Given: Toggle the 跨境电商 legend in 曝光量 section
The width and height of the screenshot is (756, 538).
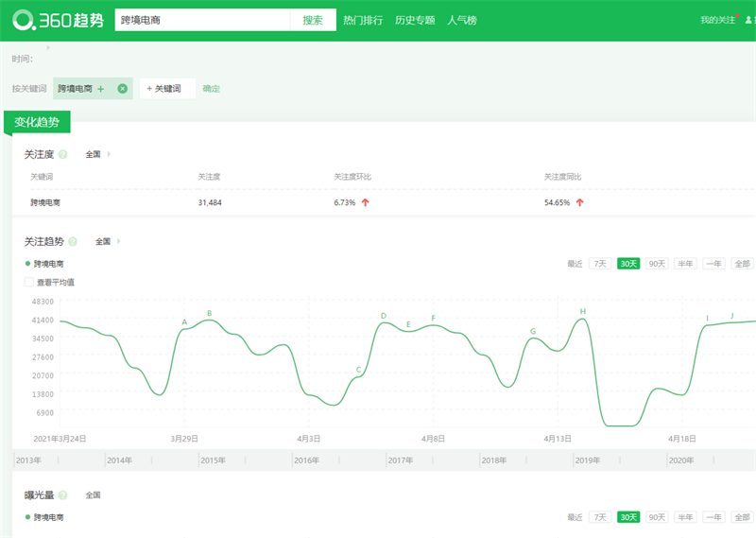Looking at the screenshot, I should pos(44,517).
